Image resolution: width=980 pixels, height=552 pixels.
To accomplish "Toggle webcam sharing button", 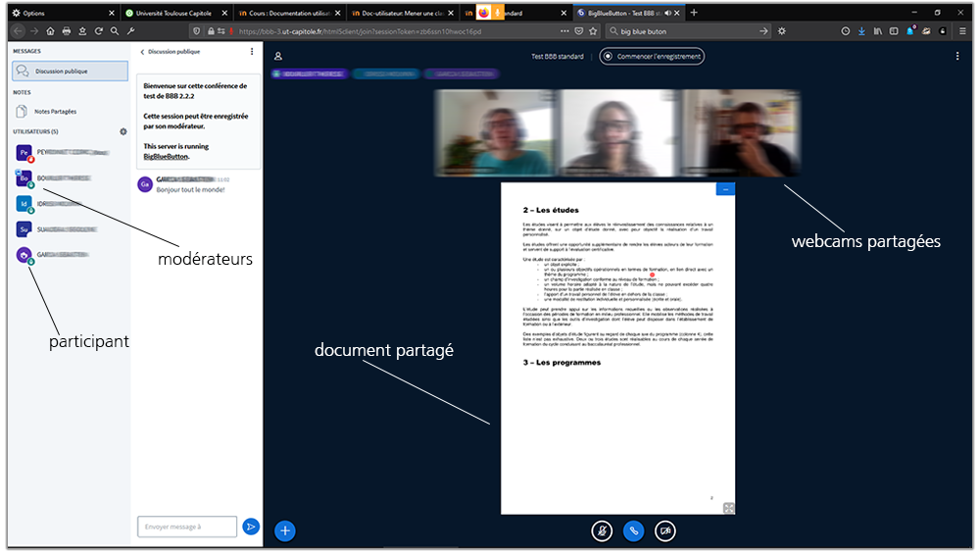I will [665, 530].
